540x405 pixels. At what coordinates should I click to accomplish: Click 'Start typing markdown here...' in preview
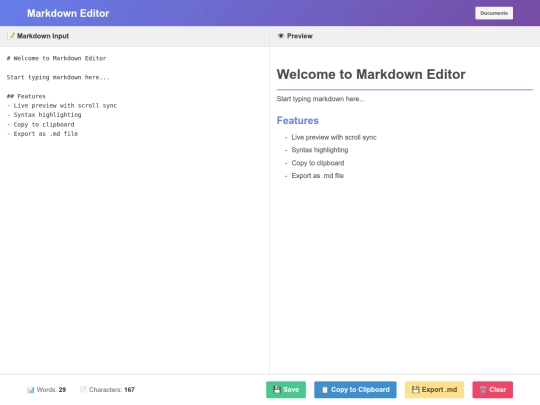point(320,99)
